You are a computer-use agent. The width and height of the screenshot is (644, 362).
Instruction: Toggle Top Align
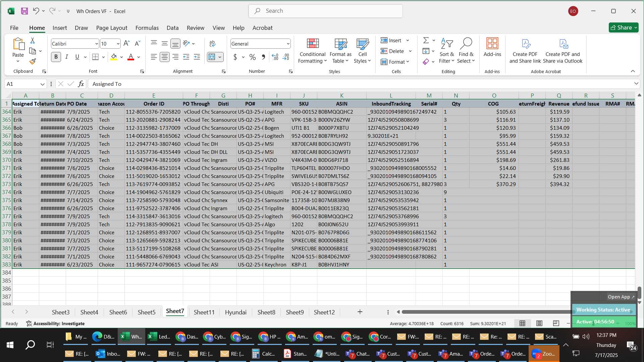click(154, 43)
